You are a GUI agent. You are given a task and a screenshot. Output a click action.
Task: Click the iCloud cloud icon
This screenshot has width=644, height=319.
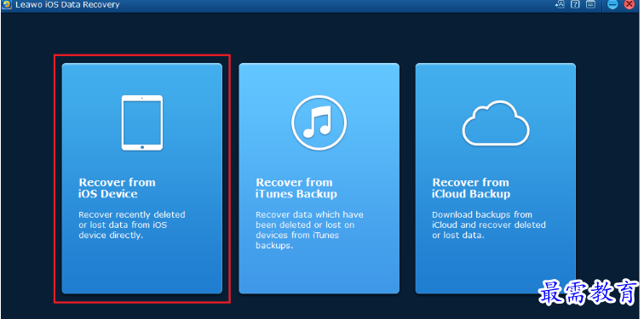pyautogui.click(x=495, y=122)
